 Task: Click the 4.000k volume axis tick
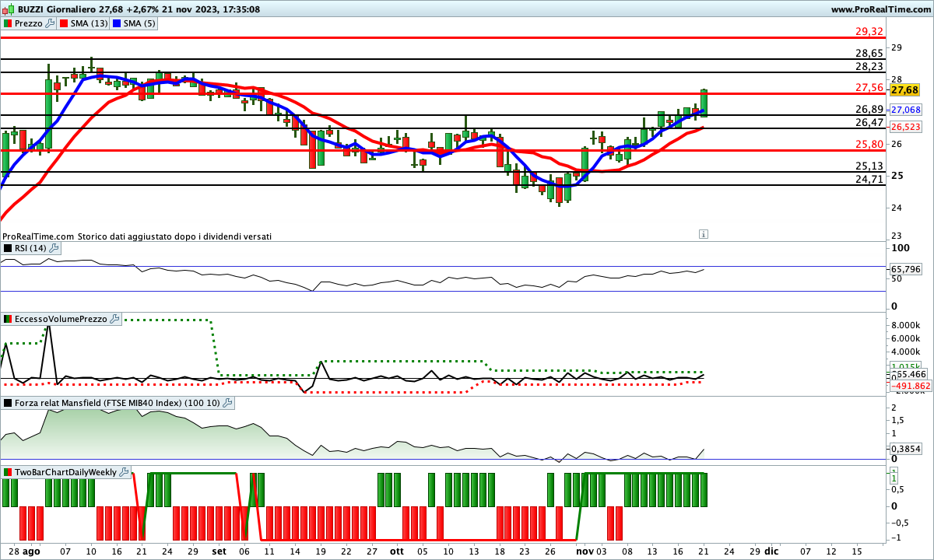tap(908, 352)
